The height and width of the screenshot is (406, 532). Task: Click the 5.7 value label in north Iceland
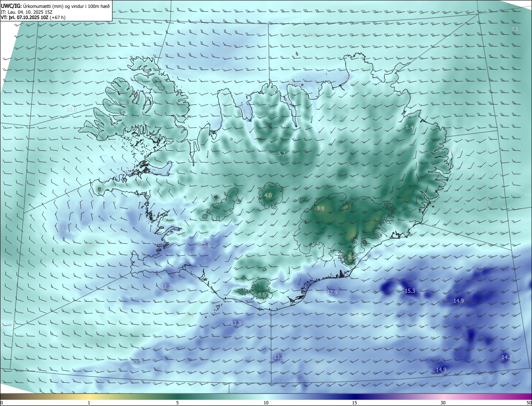281,154
